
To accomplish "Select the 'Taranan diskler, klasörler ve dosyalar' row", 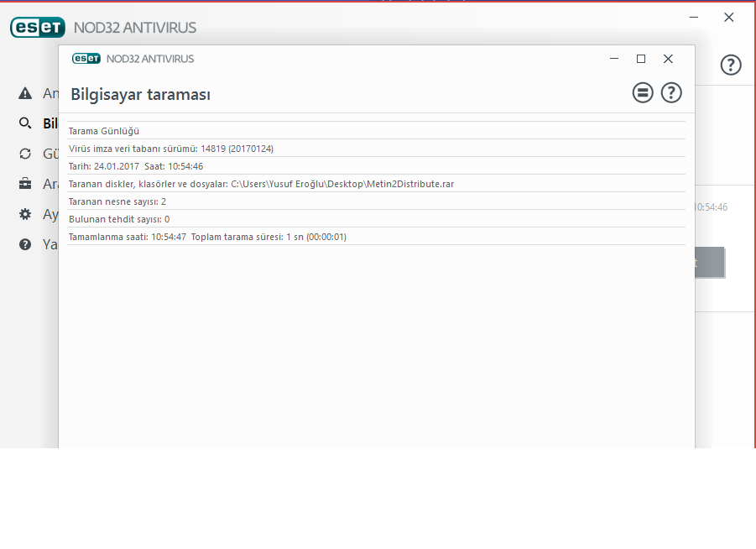I will click(x=376, y=184).
